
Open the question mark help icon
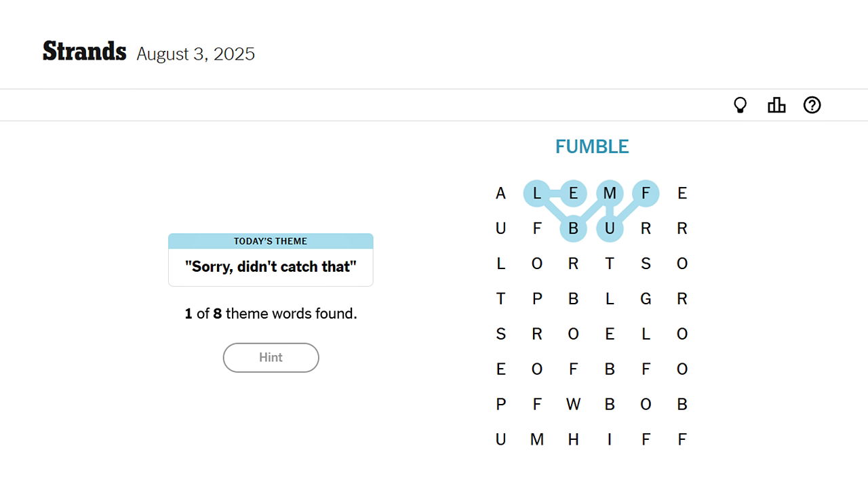(812, 105)
